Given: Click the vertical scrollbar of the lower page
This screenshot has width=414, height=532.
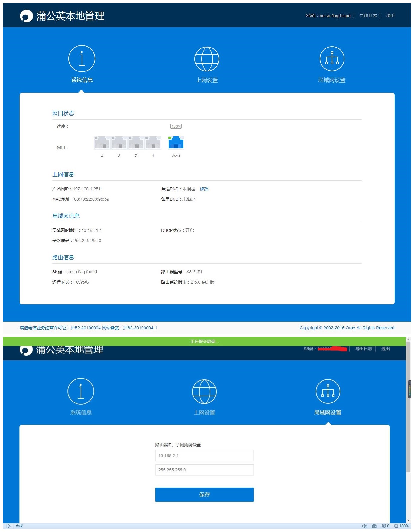Looking at the screenshot, I should point(408,407).
